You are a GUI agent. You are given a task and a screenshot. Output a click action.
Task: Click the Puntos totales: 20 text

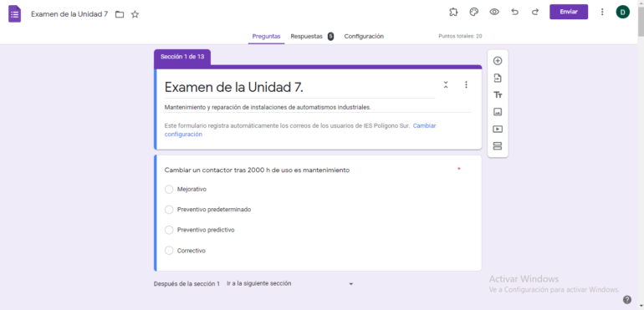click(x=460, y=36)
